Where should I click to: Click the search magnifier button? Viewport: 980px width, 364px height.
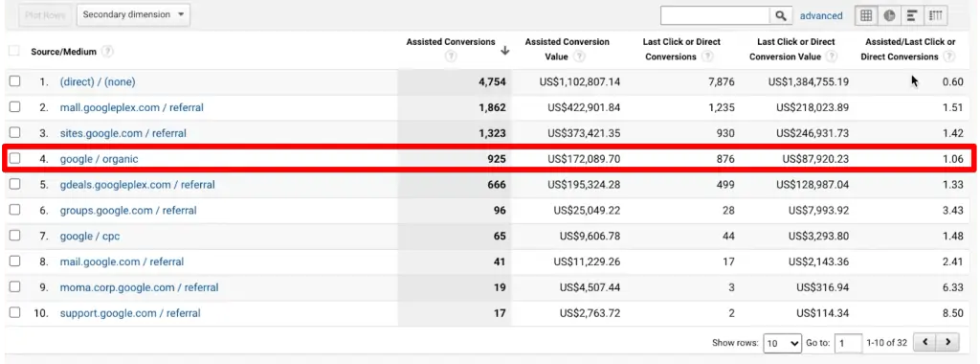pos(780,15)
